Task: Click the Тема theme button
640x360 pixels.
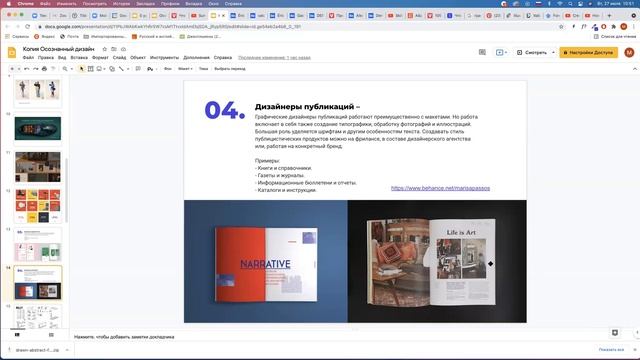Action: point(203,69)
